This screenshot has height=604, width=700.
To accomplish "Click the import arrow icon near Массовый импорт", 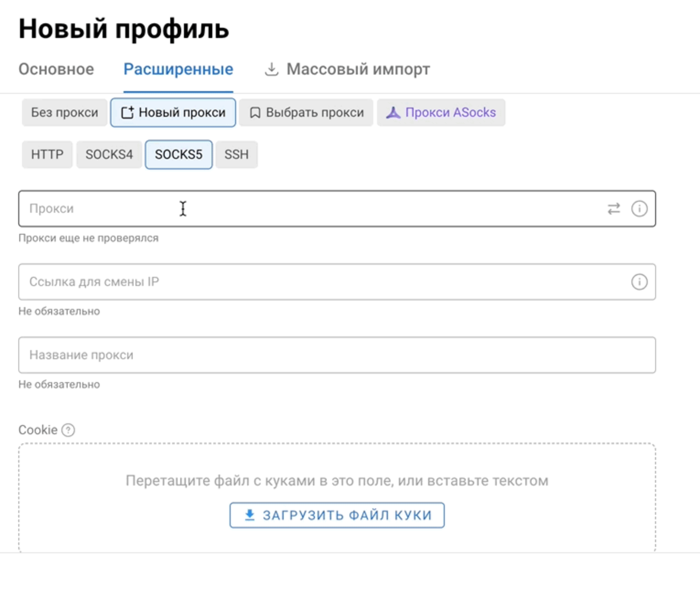I will point(272,69).
